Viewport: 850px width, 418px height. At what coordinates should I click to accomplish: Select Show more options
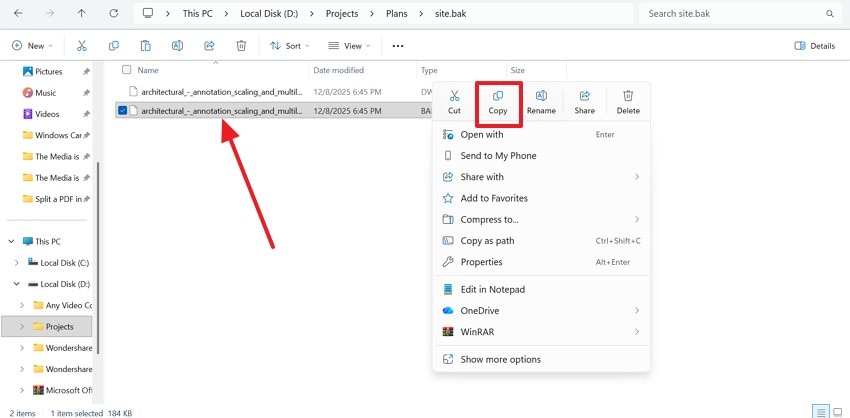541,359
